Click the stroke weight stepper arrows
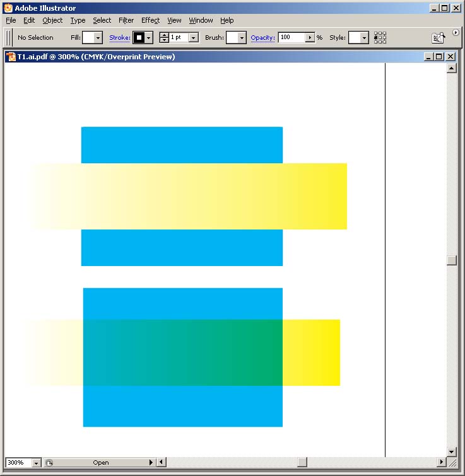465x476 pixels. point(164,38)
